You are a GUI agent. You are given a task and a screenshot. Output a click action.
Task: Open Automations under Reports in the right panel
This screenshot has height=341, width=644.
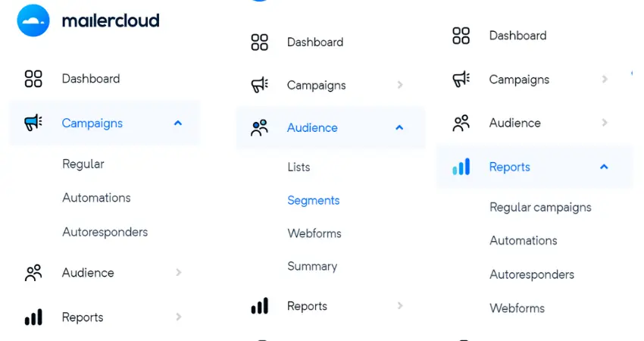pyautogui.click(x=524, y=241)
